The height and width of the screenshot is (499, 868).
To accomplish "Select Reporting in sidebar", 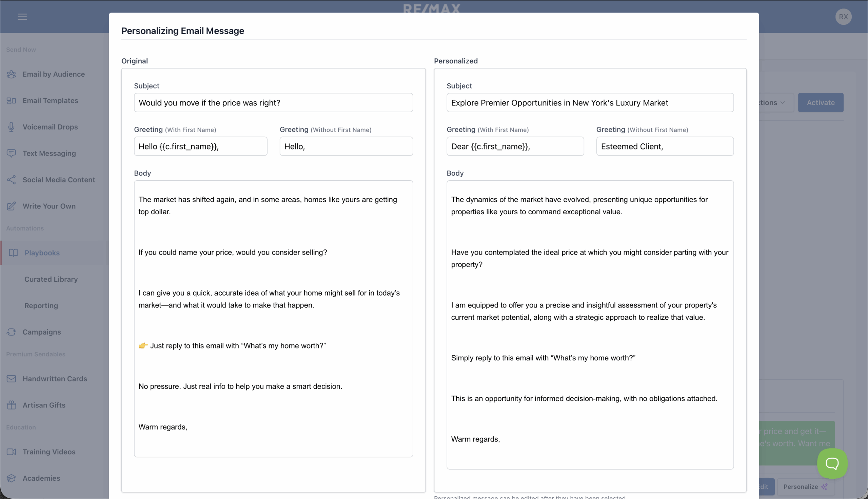I will click(41, 306).
